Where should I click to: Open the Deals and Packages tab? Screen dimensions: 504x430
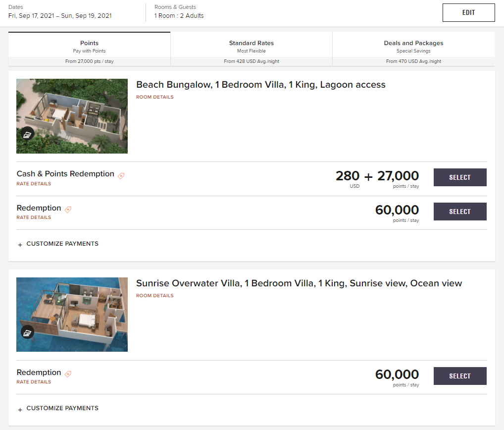[x=413, y=48]
